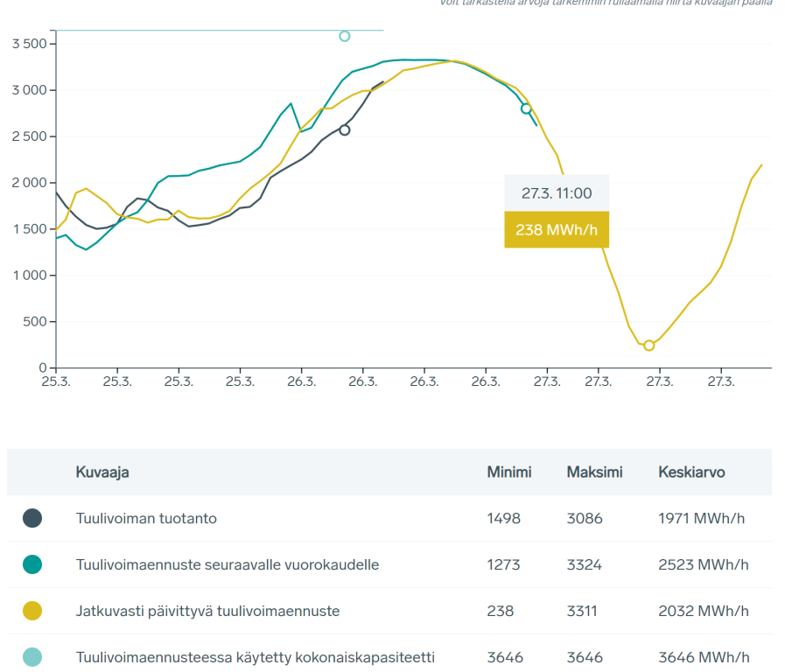Click minimum value 1273

click(503, 564)
